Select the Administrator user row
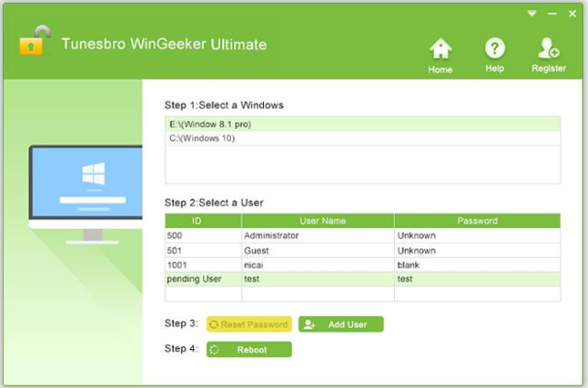This screenshot has height=388, width=588. pos(363,236)
